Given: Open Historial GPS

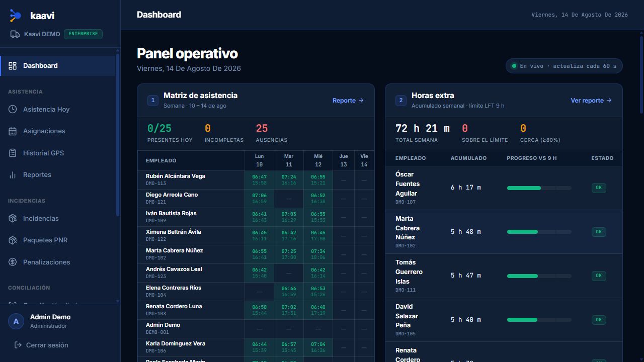Looking at the screenshot, I should pos(58,153).
